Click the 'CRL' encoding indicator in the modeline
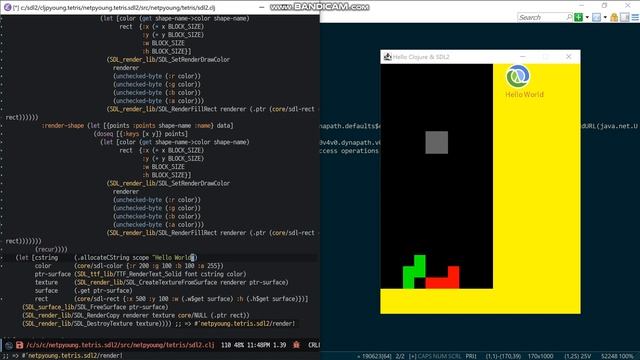The height and width of the screenshot is (360, 640). (314, 345)
